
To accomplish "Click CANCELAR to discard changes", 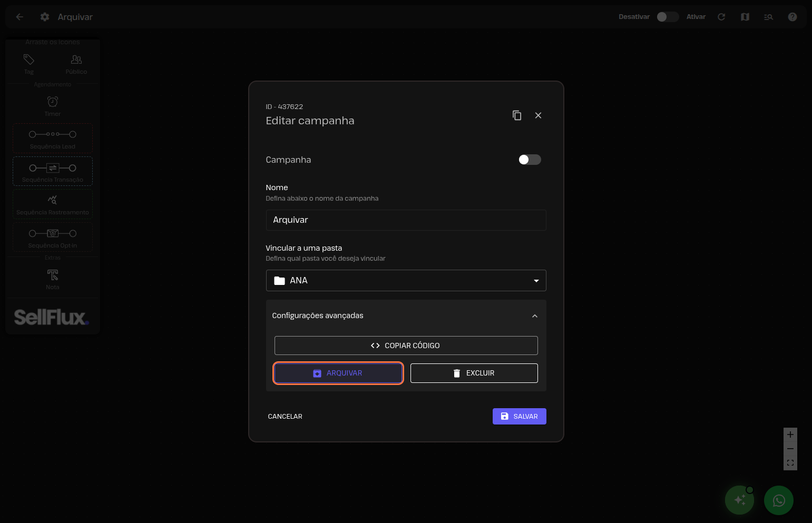I will tap(285, 417).
